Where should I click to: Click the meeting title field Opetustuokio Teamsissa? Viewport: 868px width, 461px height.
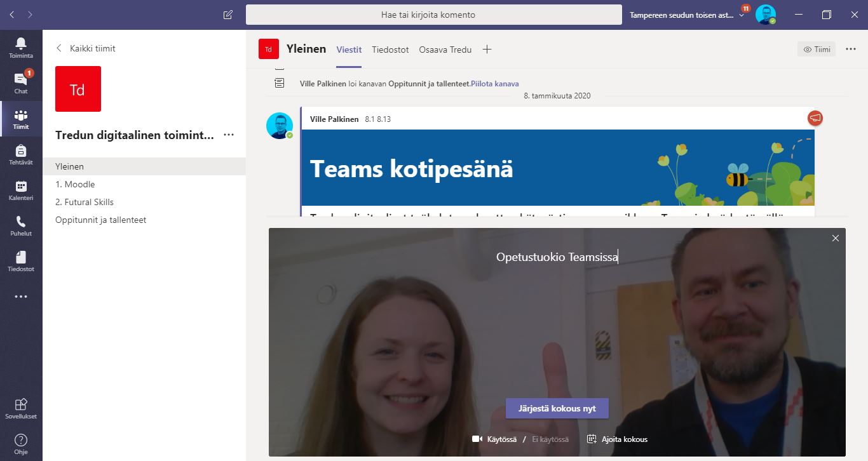tap(557, 257)
